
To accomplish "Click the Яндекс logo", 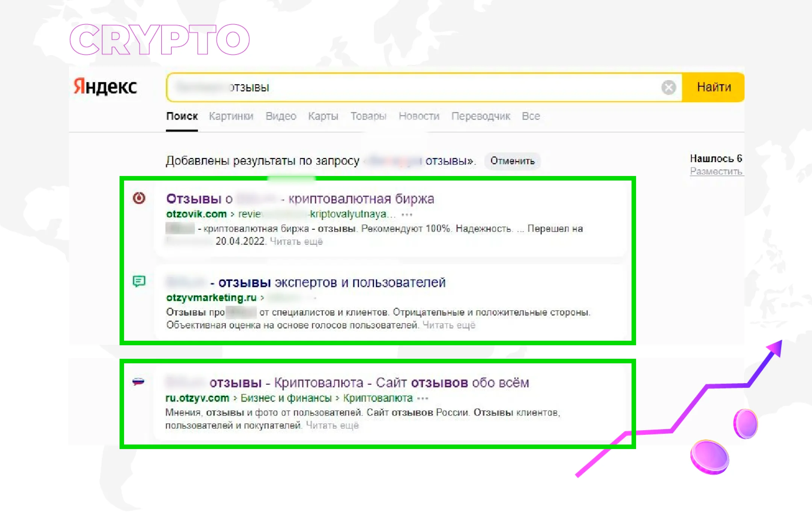I will pyautogui.click(x=105, y=86).
